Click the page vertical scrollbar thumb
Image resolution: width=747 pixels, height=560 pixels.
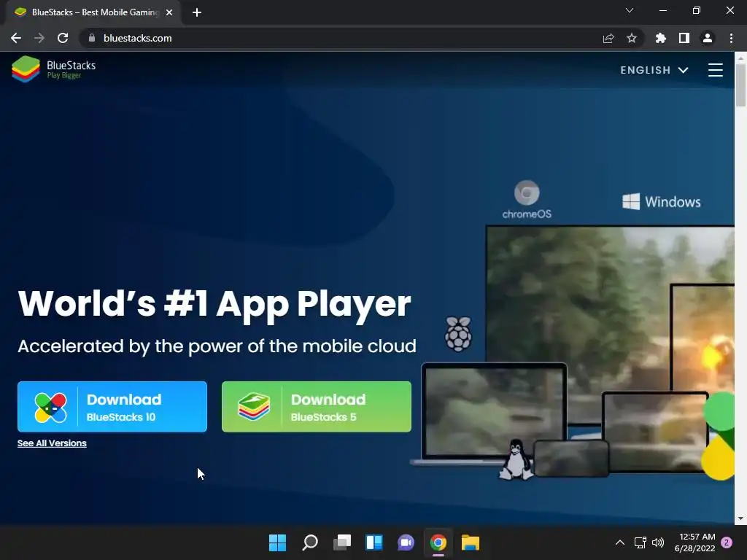(x=740, y=85)
